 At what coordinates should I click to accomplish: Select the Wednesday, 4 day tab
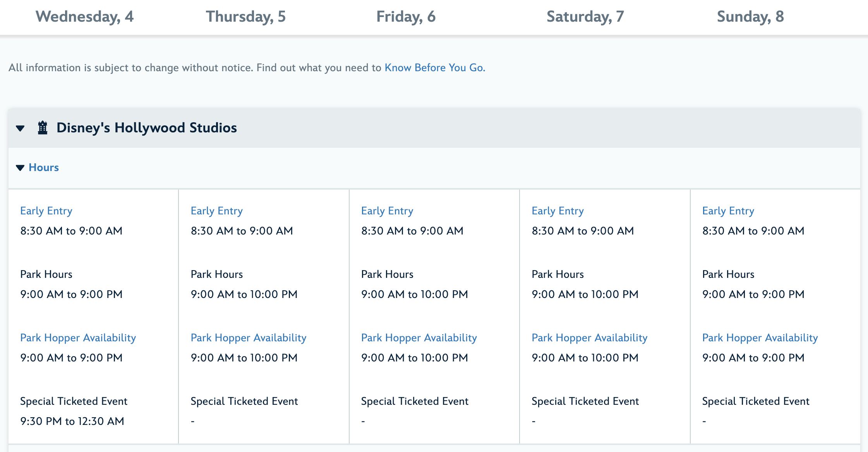coord(84,17)
